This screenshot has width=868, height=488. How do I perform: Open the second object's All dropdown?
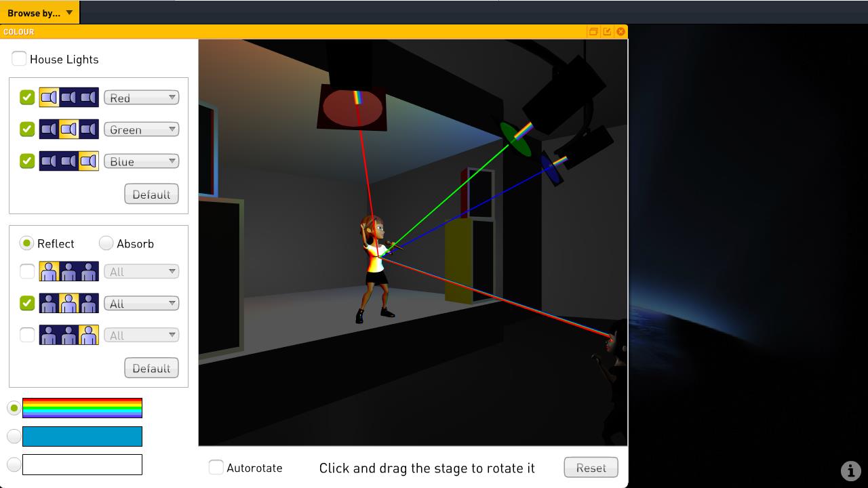141,304
